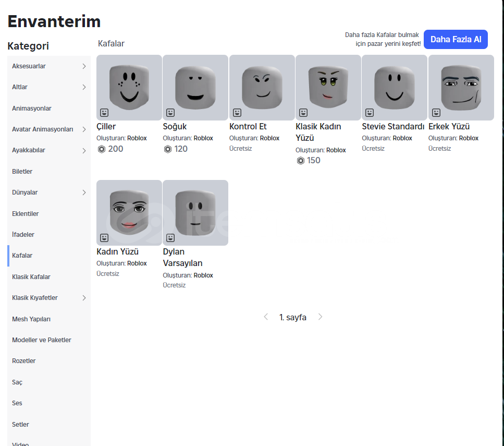Viewport: 504px width, 446px height.
Task: Click the face badge on Erkek Yüzü thumbnail
Action: point(436,113)
